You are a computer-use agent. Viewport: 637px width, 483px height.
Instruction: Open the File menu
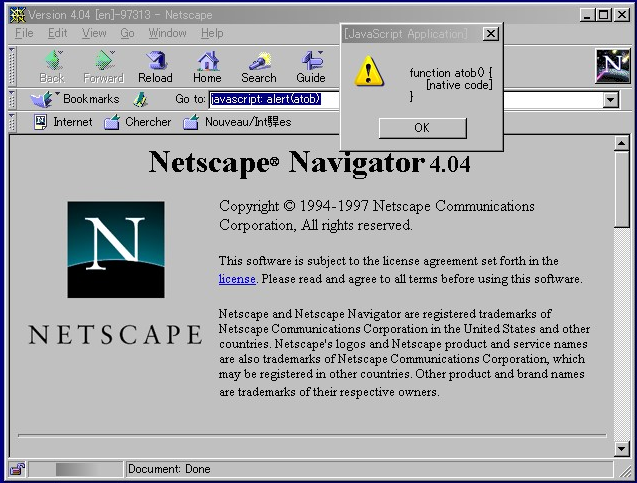24,33
